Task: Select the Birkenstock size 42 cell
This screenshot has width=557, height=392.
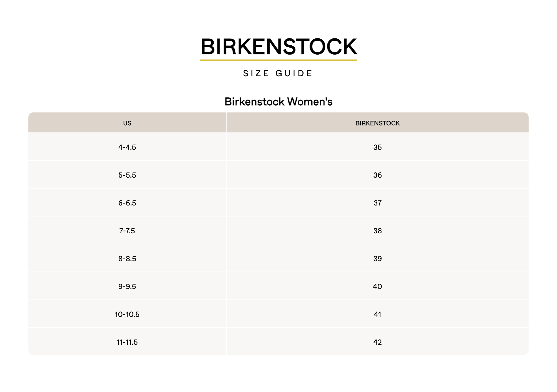Action: pos(378,342)
